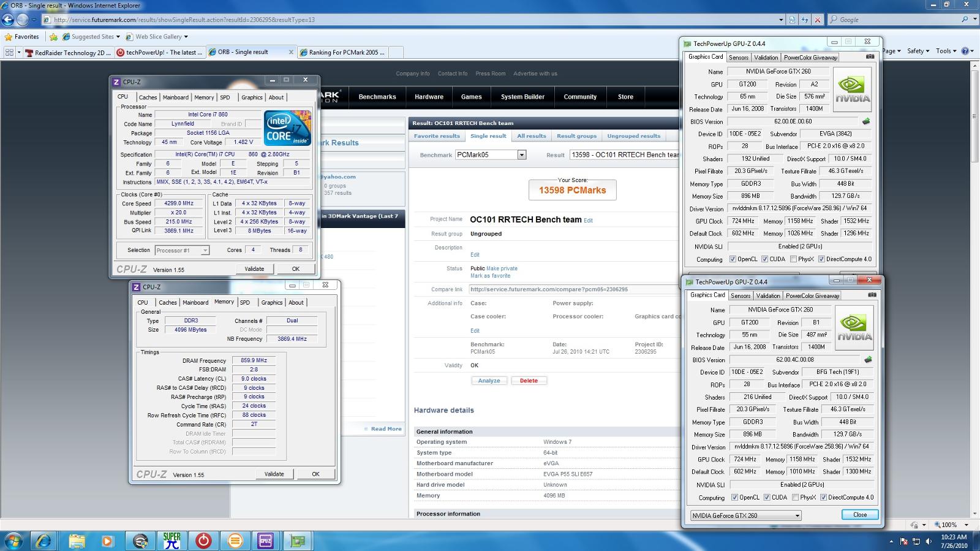
Task: Click Google search magnifier icon
Action: (x=965, y=20)
